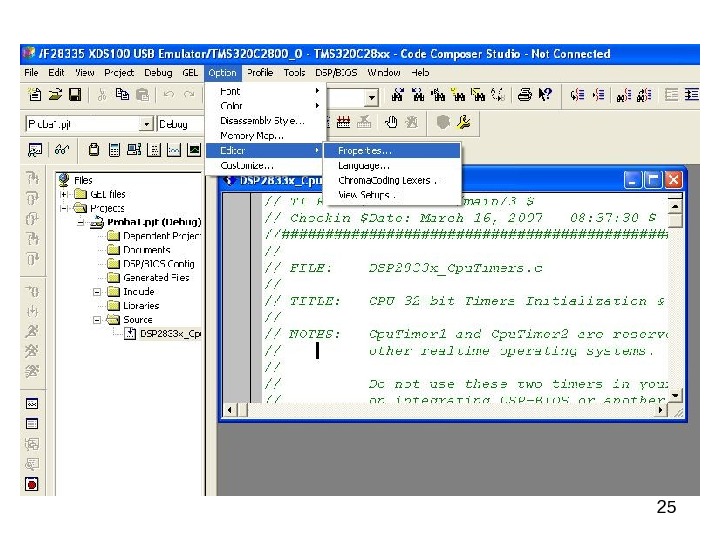Collapse the Projects tree node
Viewport: 720px width, 540px height.
64,208
